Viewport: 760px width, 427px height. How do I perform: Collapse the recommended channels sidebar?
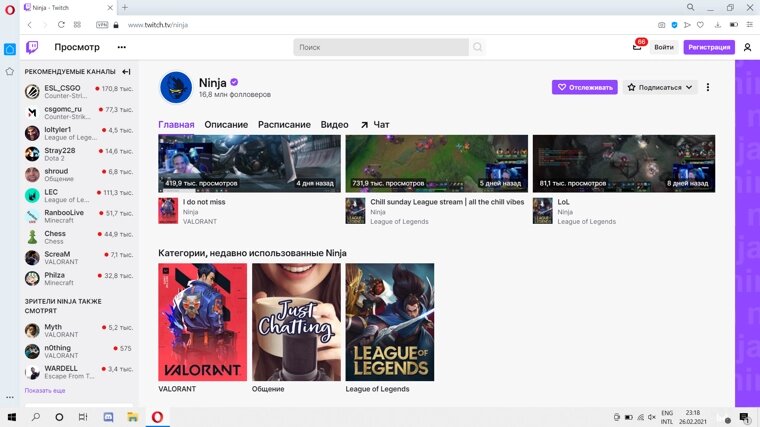(126, 72)
